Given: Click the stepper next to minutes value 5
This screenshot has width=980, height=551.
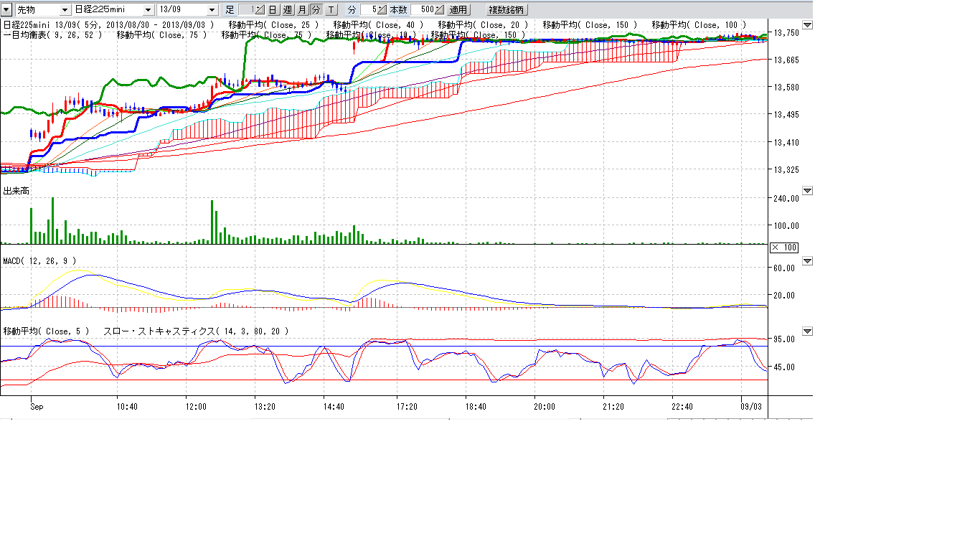Looking at the screenshot, I should [x=382, y=10].
